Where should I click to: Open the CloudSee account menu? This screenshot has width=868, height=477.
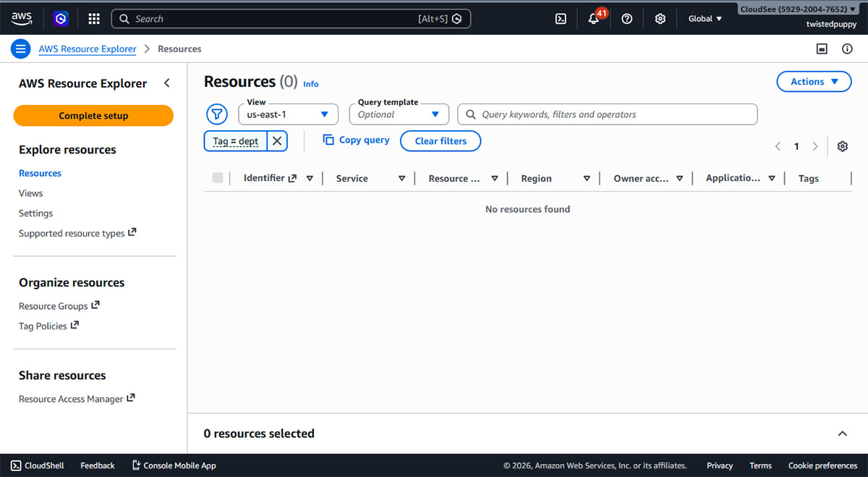(798, 9)
